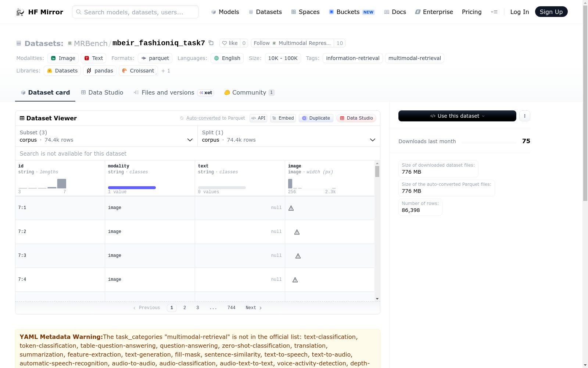This screenshot has height=368, width=588.
Task: Click the id column length histogram
Action: tap(42, 184)
